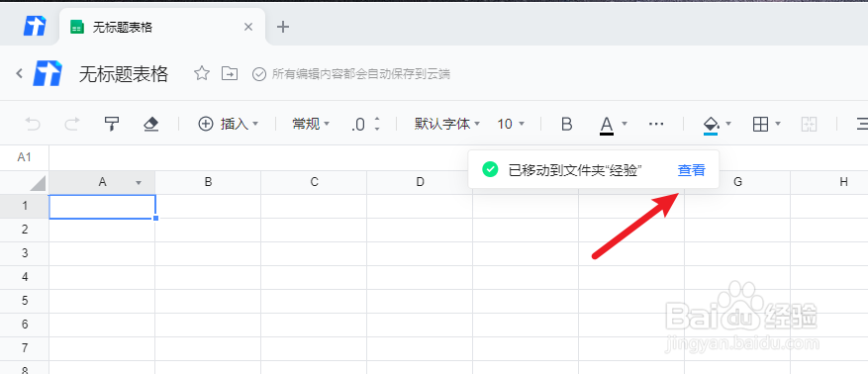Image resolution: width=868 pixels, height=374 pixels.
Task: Go back with the left chevron arrow
Action: click(20, 73)
